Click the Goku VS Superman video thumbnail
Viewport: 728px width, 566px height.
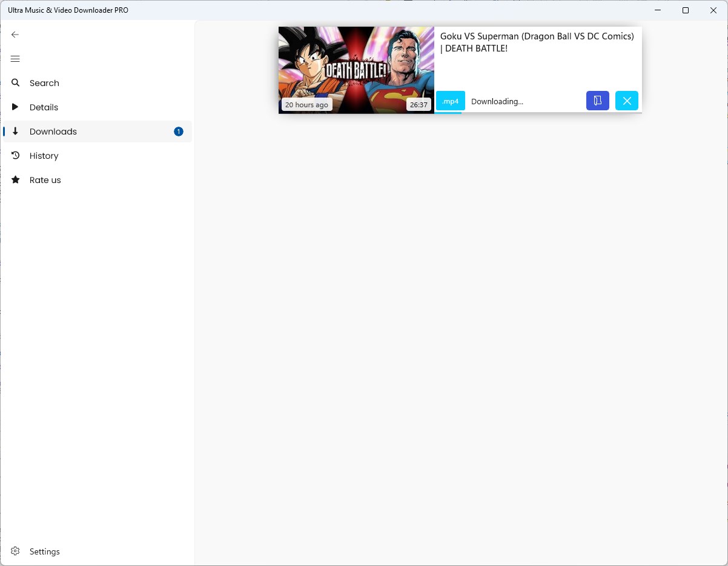tap(356, 70)
